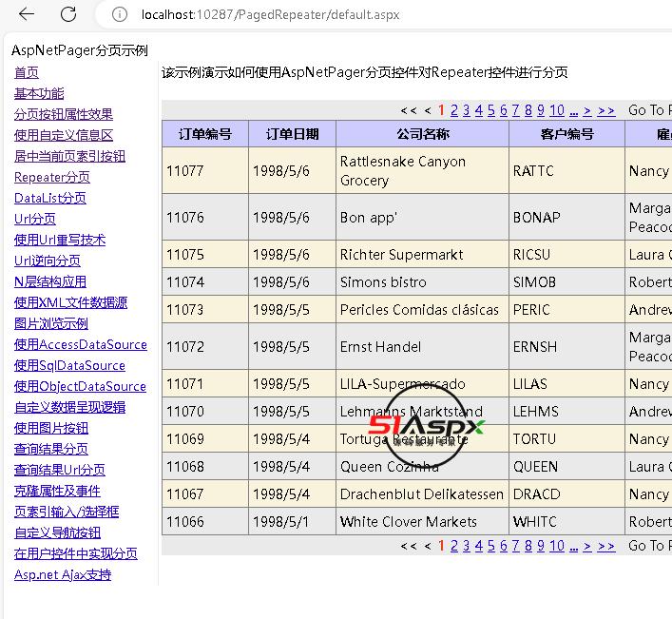Open 查询结果Url分页 link
Image resolution: width=672 pixels, height=619 pixels.
pos(59,471)
